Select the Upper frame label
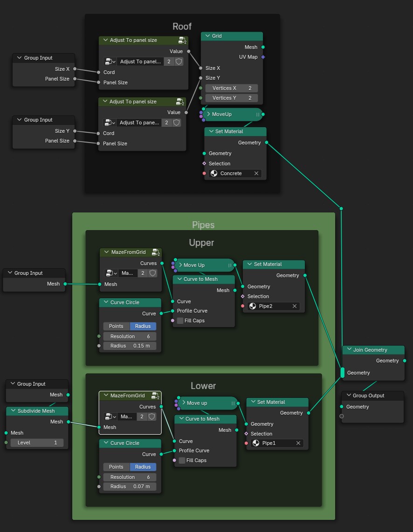 pos(201,243)
